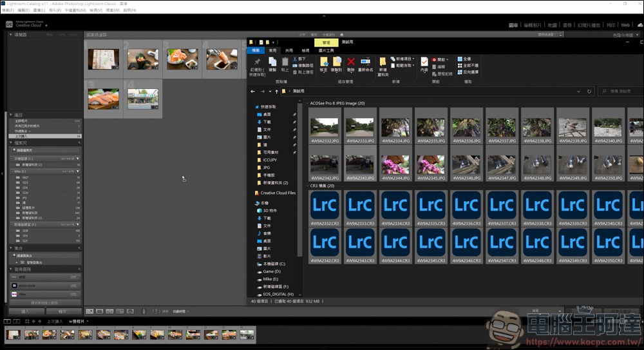The width and height of the screenshot is (644, 350).
Task: Create New folder (新增資料夾) from ribbon
Action: [383, 66]
